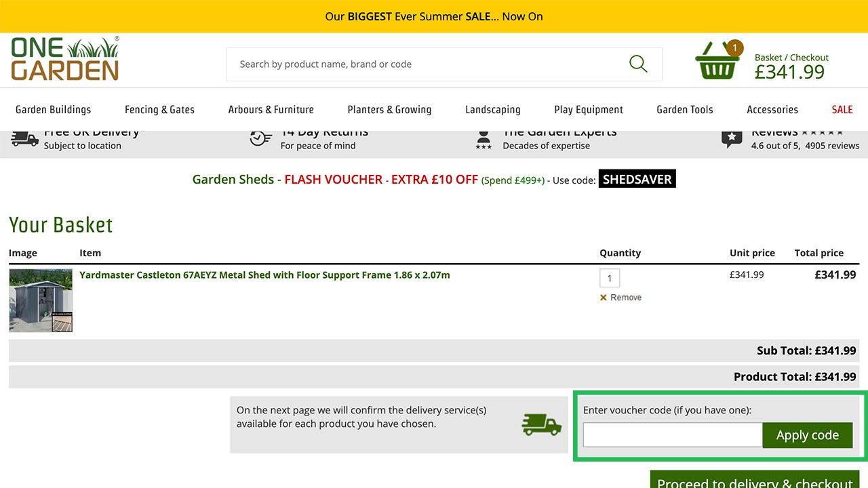Viewport: 868px width, 488px height.
Task: Click the delivery van icon in top strip
Action: (x=24, y=138)
